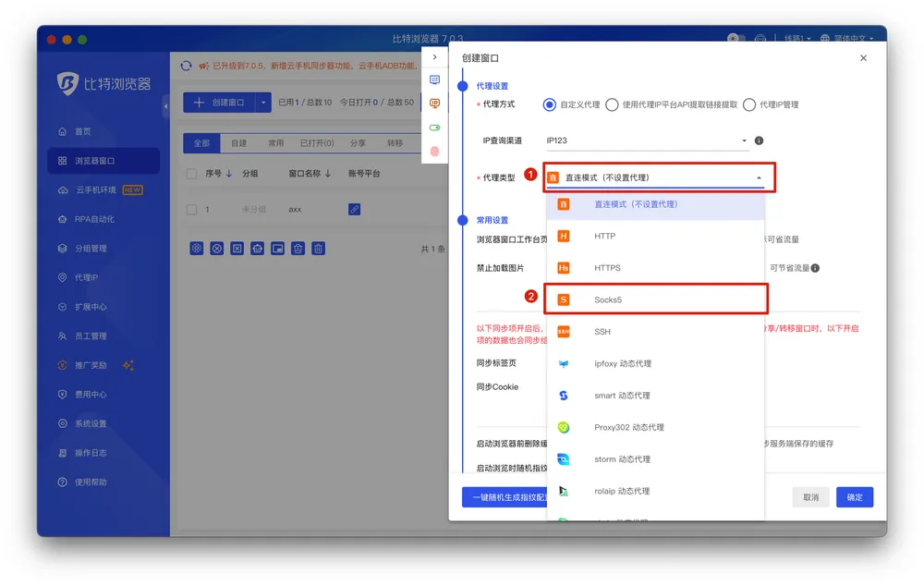Choose 代理IP管理 radio option
924x586 pixels.
[x=749, y=104]
